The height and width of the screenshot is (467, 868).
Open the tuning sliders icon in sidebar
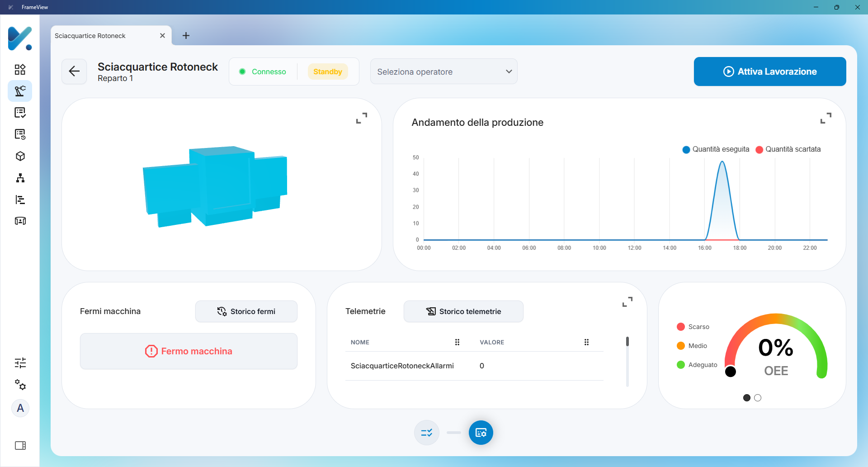[x=20, y=363]
